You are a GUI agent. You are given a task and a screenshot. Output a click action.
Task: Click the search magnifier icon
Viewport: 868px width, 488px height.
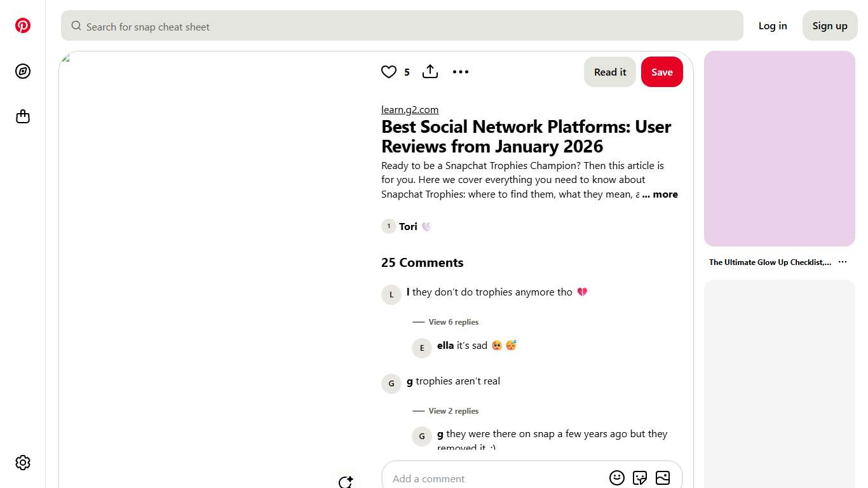(x=76, y=26)
